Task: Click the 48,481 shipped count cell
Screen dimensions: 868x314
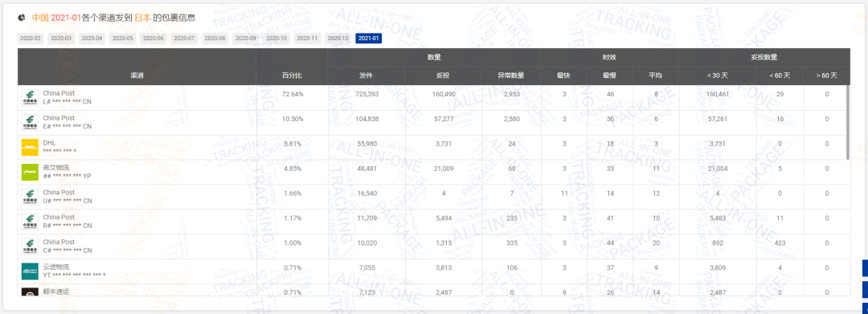Action: pos(366,169)
